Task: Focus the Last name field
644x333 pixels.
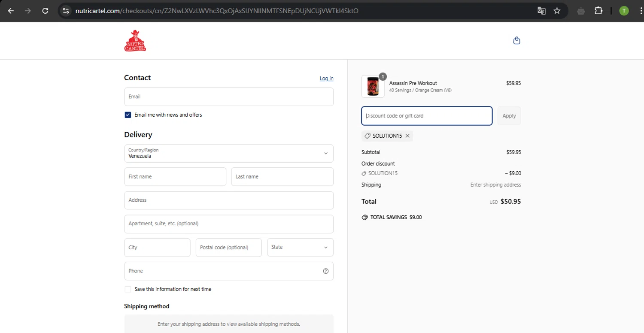Action: pyautogui.click(x=283, y=177)
